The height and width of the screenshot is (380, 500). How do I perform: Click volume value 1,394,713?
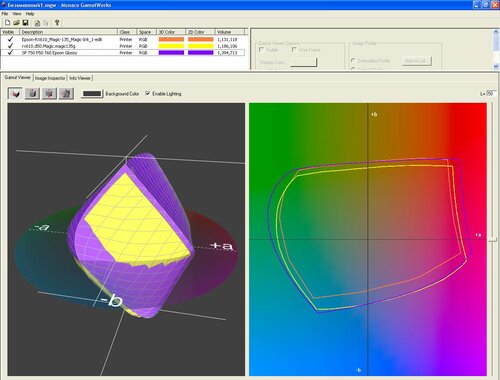[x=227, y=53]
